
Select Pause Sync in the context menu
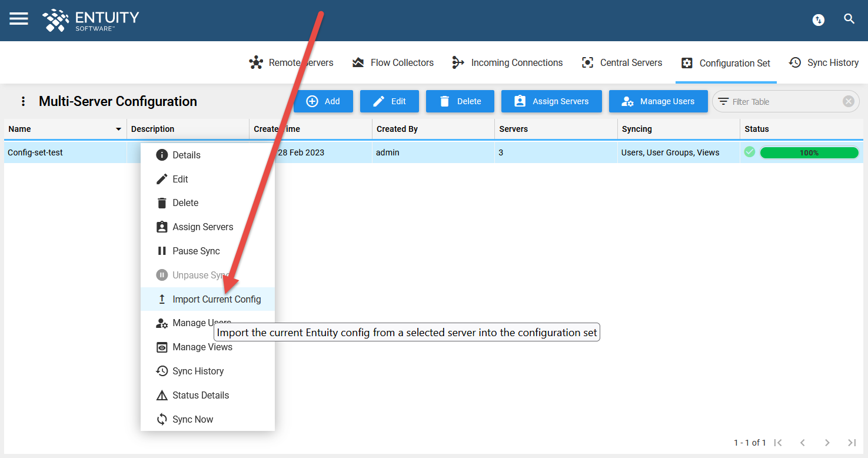[208, 251]
